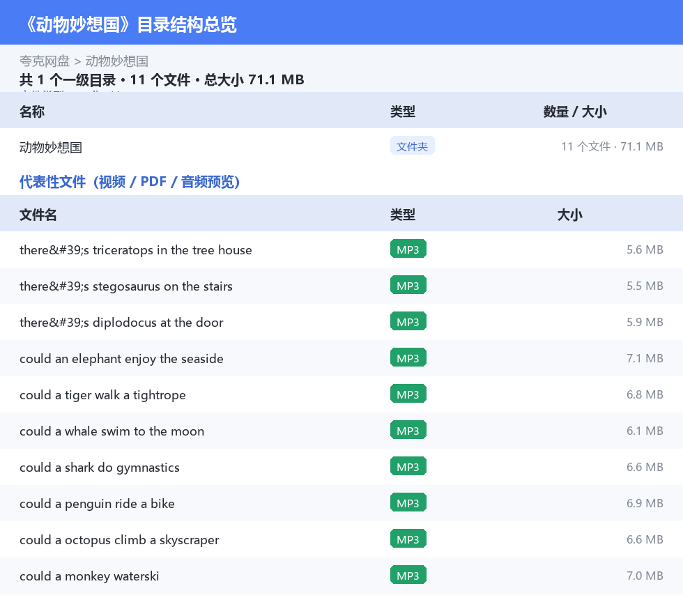Click the 大小 column header
The height and width of the screenshot is (616, 683).
(570, 215)
